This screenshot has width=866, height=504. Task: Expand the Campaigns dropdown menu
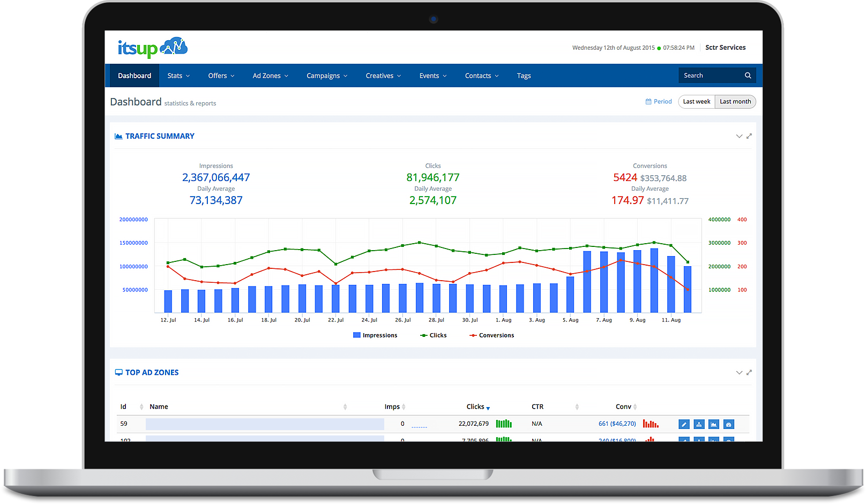327,76
